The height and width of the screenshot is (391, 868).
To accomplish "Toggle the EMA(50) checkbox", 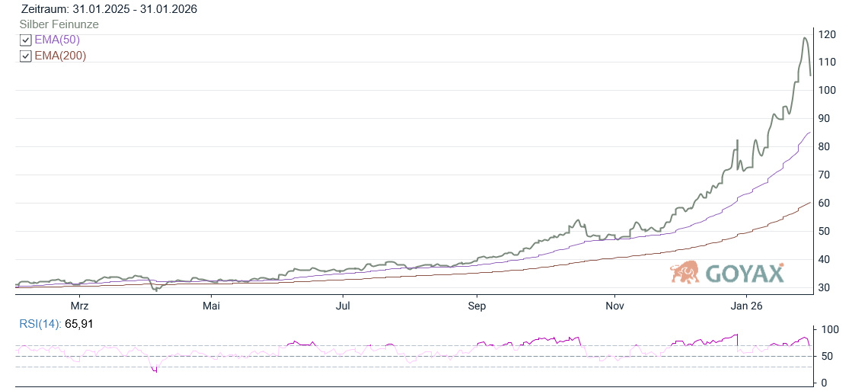I will click(x=25, y=40).
